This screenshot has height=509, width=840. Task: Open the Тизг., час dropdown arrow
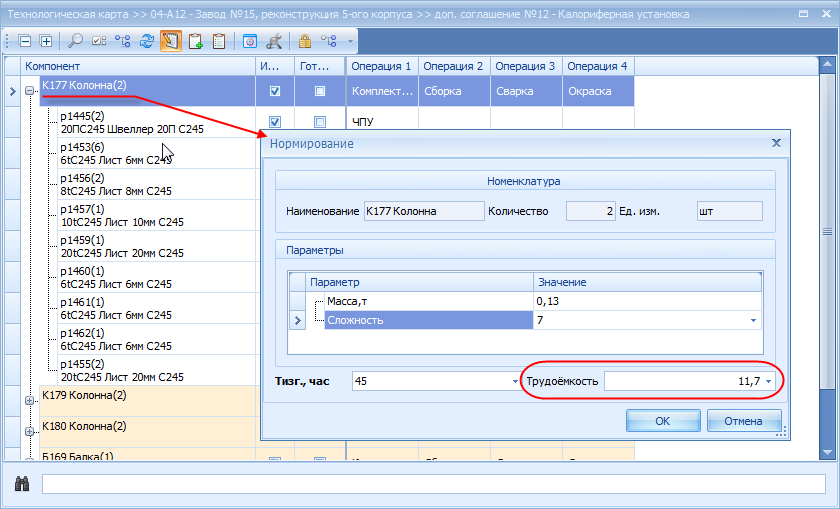[515, 381]
